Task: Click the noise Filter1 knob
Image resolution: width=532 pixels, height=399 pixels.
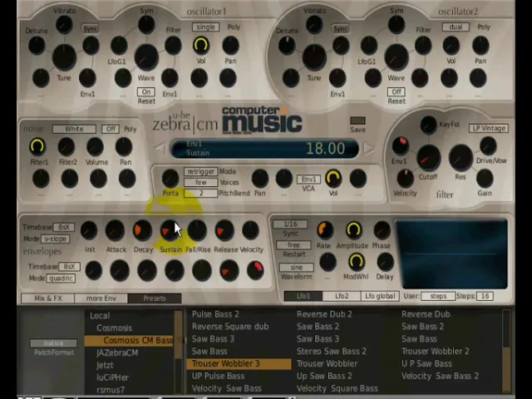Action: (37, 146)
